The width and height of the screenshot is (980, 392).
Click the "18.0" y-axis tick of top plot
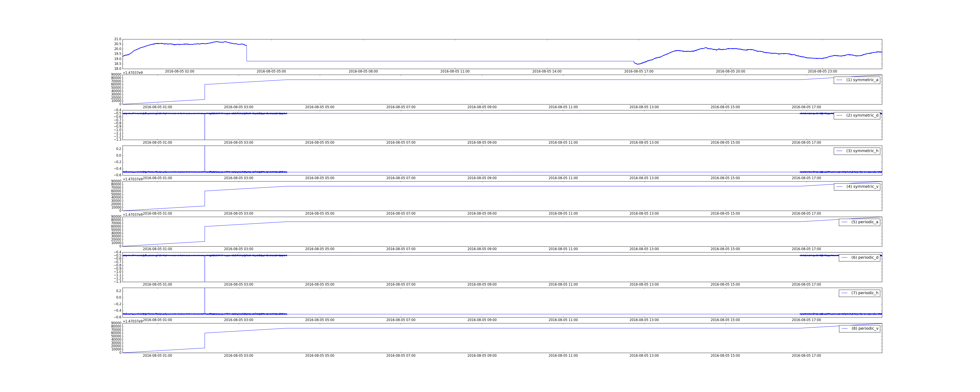point(118,69)
